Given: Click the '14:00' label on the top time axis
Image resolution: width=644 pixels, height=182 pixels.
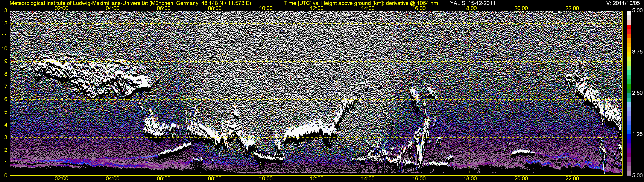Looking at the screenshot, I should click(368, 8).
